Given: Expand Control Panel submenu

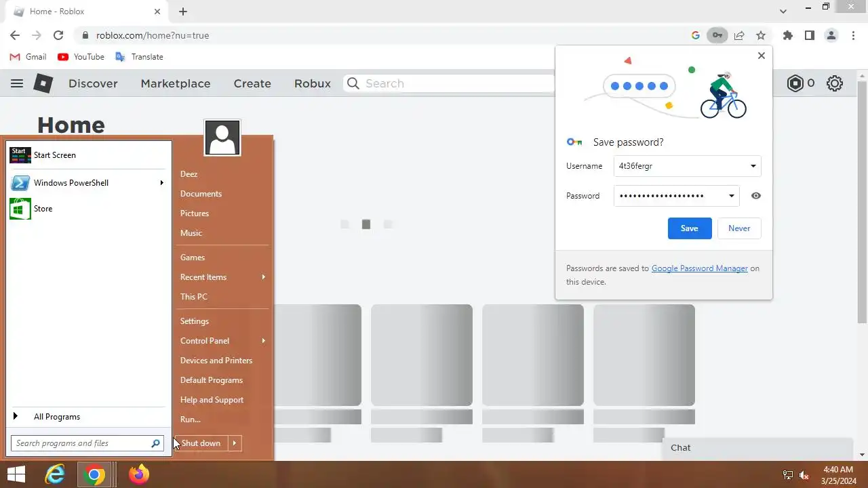Looking at the screenshot, I should pyautogui.click(x=263, y=341).
